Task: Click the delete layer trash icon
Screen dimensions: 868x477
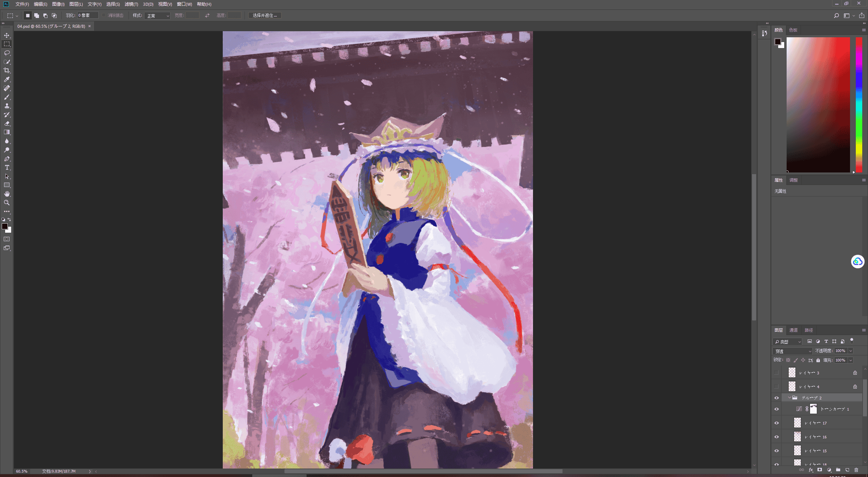Action: 856,470
